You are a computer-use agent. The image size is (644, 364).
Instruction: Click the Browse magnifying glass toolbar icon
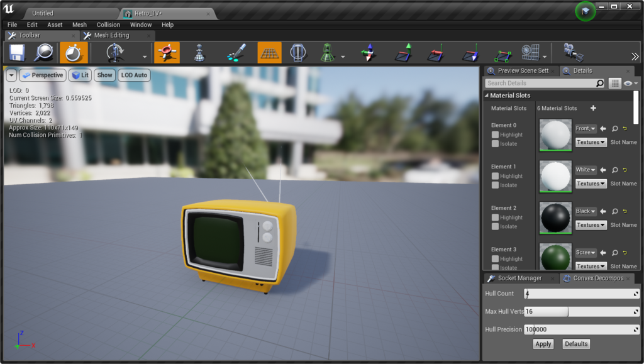coord(44,53)
